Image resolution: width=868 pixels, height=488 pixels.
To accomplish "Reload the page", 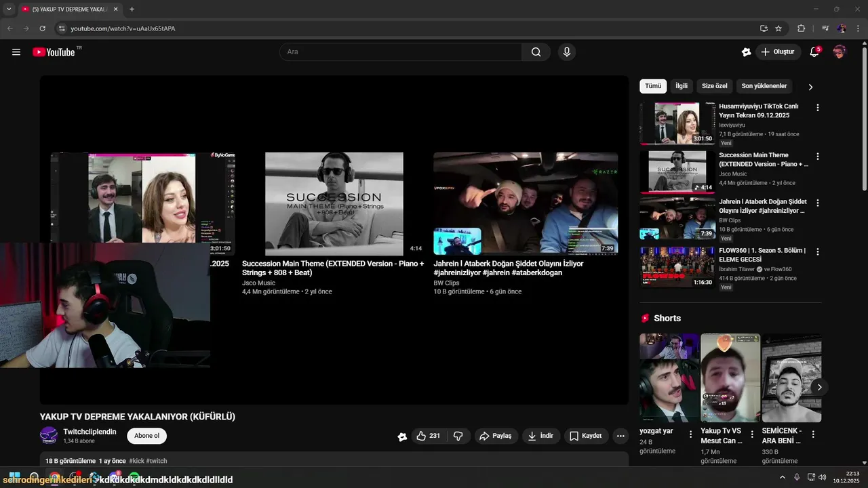I will (x=42, y=28).
